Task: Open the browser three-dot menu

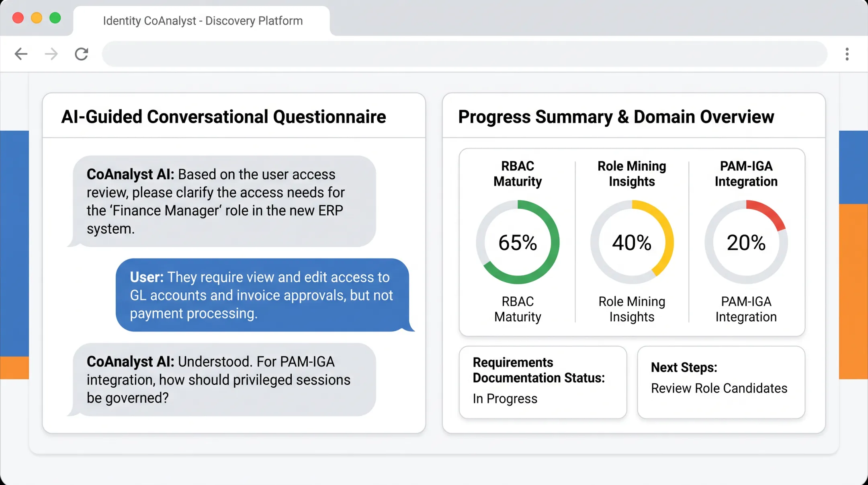Action: pos(847,54)
